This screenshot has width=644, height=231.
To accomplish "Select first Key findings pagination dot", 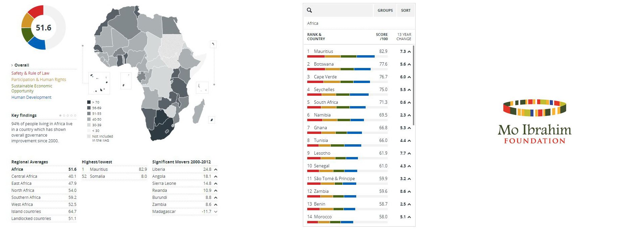I will [x=60, y=115].
